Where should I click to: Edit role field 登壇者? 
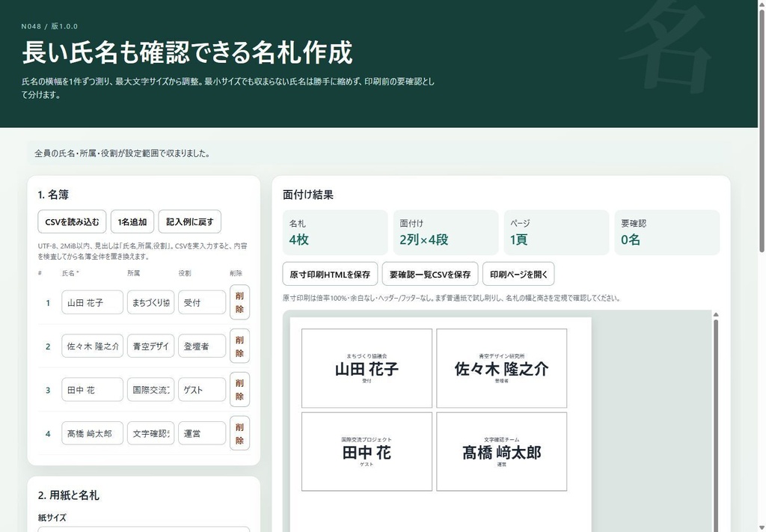pyautogui.click(x=202, y=346)
